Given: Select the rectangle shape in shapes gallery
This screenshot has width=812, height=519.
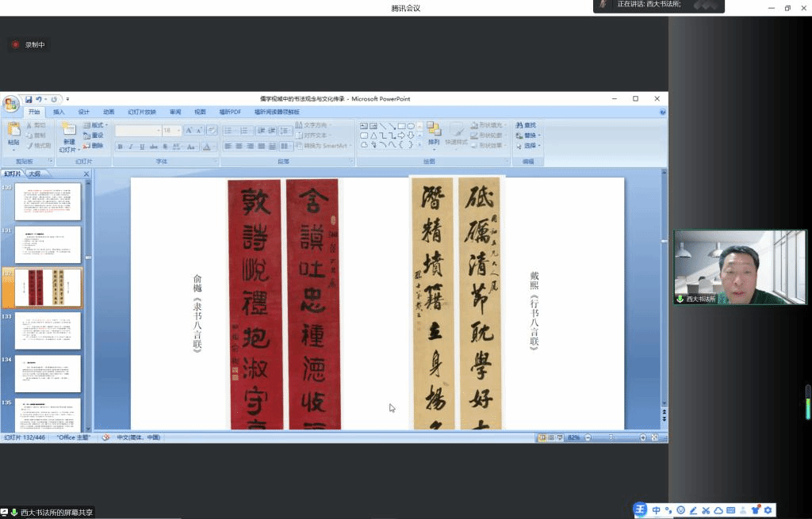Looking at the screenshot, I should [401, 126].
